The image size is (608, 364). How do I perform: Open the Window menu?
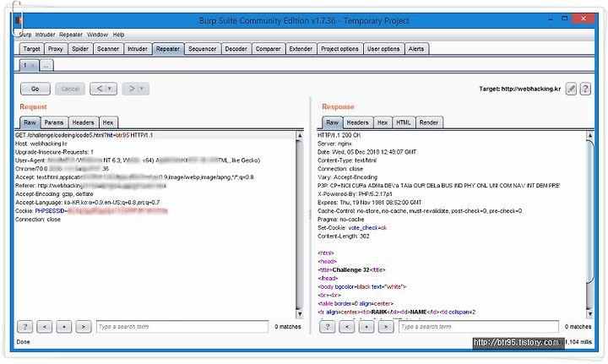(97, 35)
